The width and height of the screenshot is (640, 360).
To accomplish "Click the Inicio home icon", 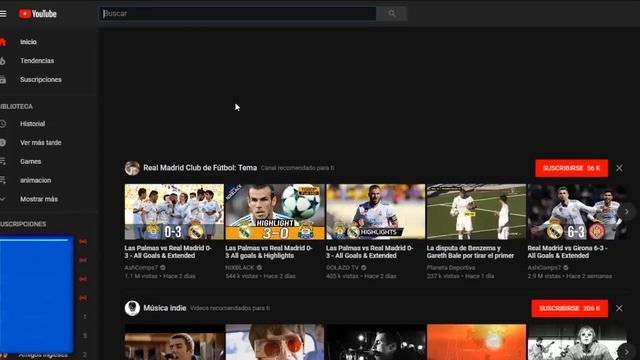I will click(x=3, y=42).
